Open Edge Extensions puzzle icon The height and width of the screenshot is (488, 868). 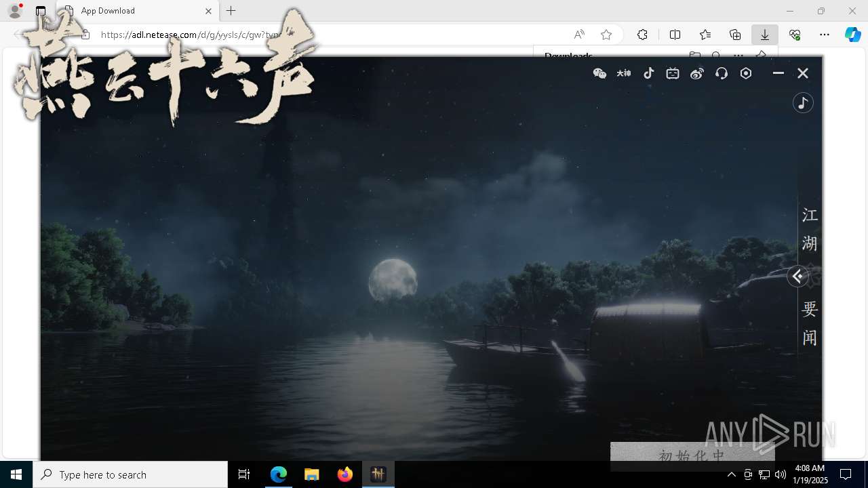(x=642, y=35)
